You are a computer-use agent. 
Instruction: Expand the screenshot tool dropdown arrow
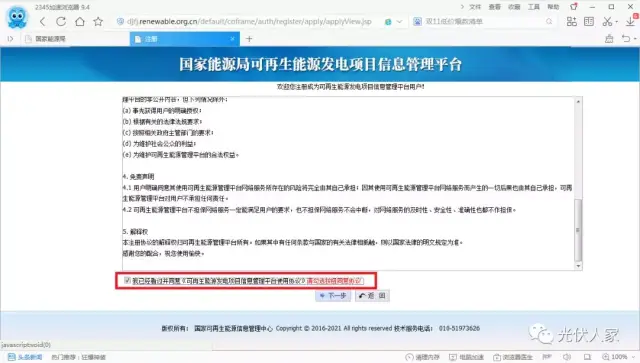pyautogui.click(x=616, y=22)
